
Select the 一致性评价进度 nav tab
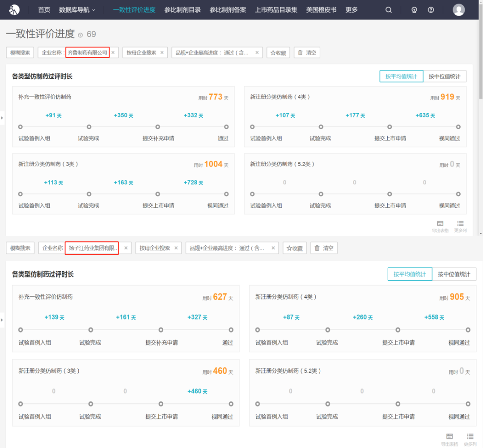(134, 10)
